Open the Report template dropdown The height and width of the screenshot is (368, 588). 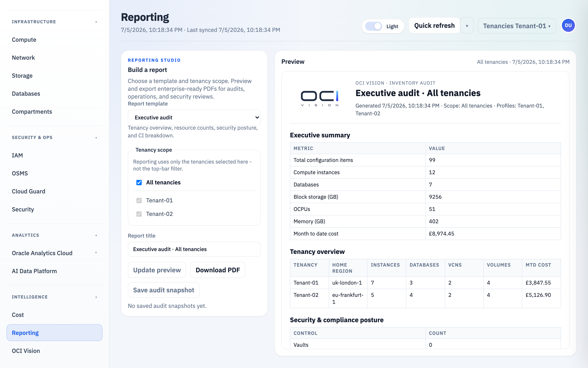pyautogui.click(x=194, y=118)
